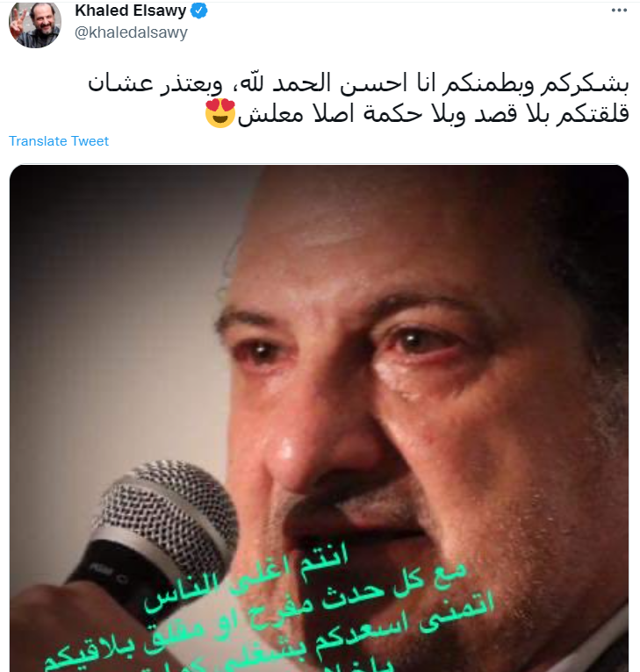Screen dimensions: 640x672
Task: Click the heart-eyes emoji in the tweet
Action: pos(220,113)
